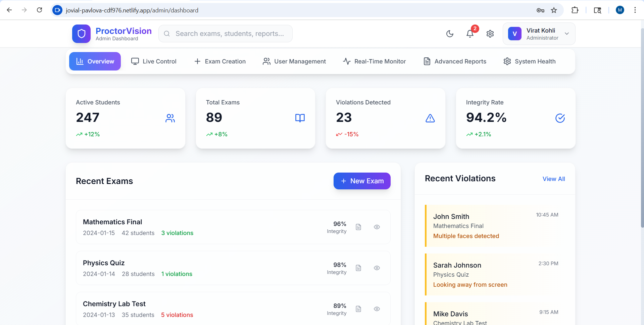
Task: Click the browser forward arrow
Action: pyautogui.click(x=24, y=10)
